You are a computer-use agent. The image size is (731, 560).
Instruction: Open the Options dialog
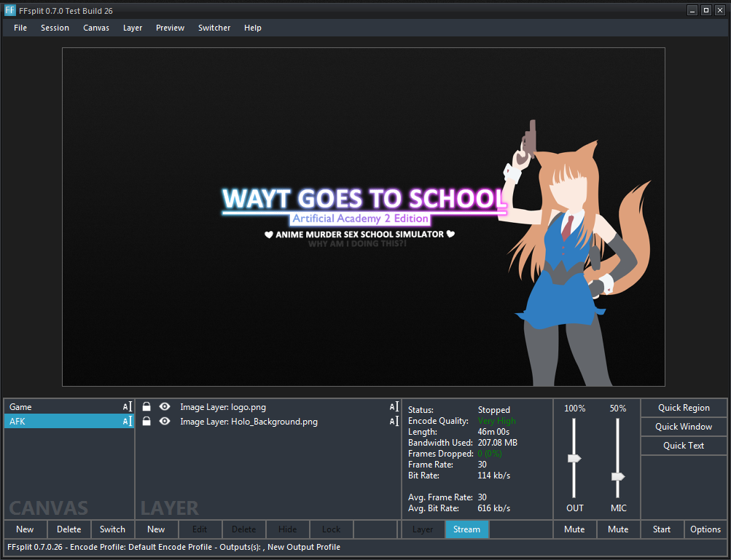pyautogui.click(x=705, y=529)
